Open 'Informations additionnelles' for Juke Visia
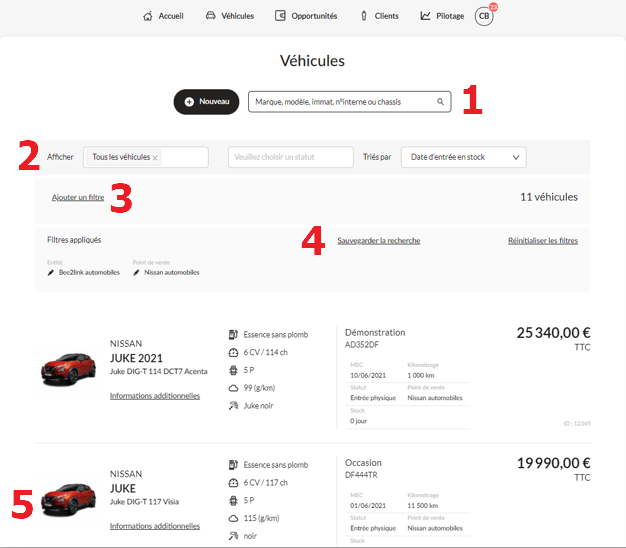The width and height of the screenshot is (626, 548). [x=155, y=526]
